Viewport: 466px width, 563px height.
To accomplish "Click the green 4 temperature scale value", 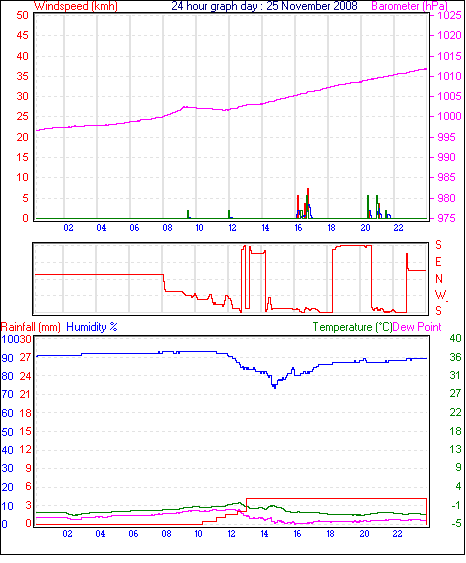I will coord(458,486).
